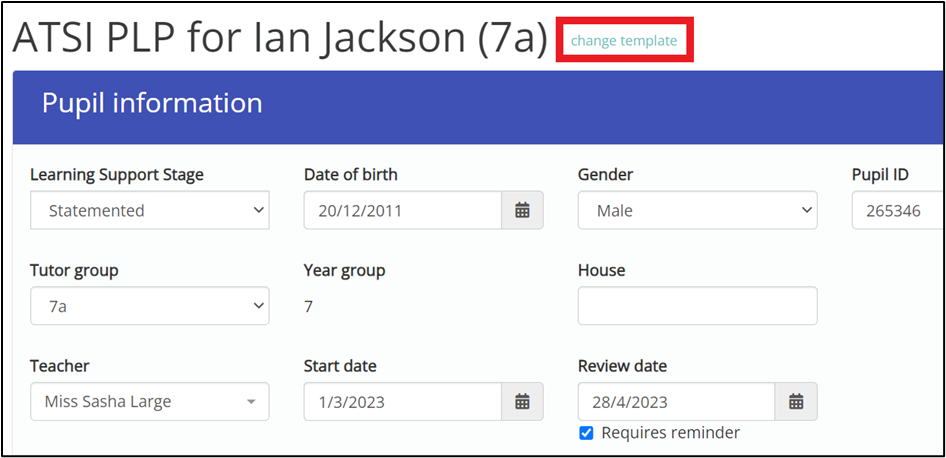
Task: Click the Start date label
Action: point(340,366)
